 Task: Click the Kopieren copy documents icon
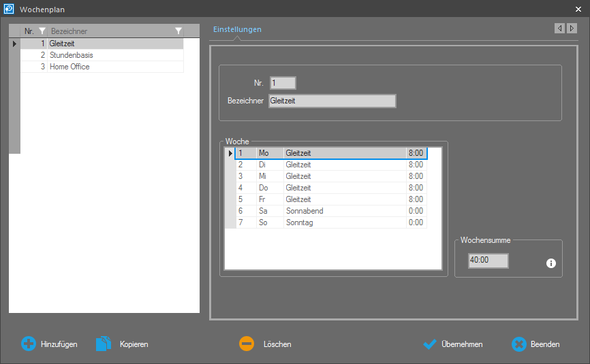[103, 344]
